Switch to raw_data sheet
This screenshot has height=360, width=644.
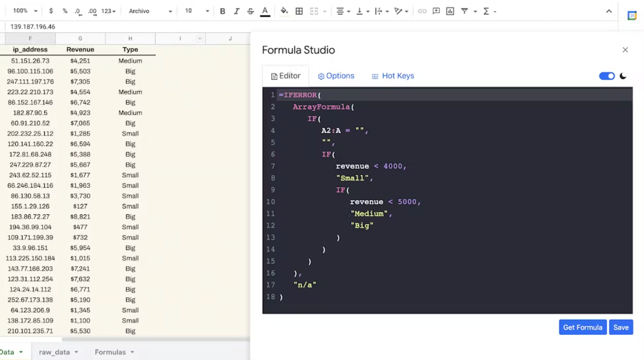(54, 352)
